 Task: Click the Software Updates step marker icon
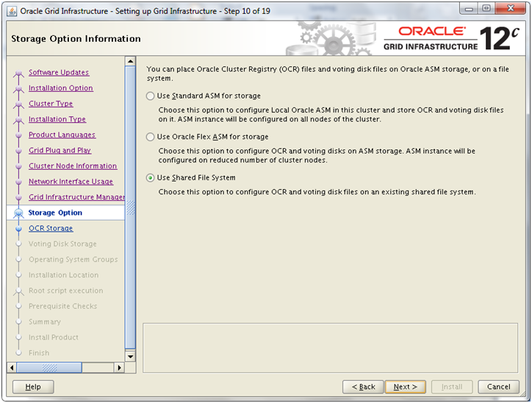[x=18, y=73]
